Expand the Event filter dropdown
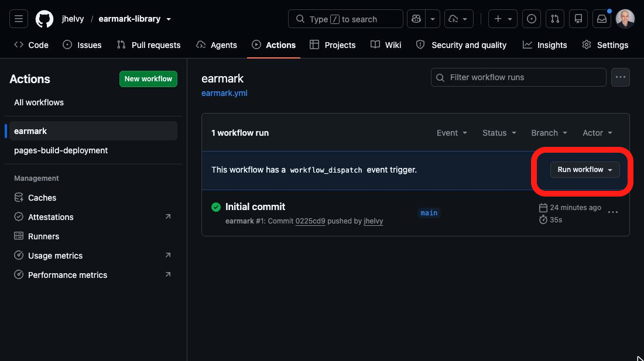 (452, 133)
